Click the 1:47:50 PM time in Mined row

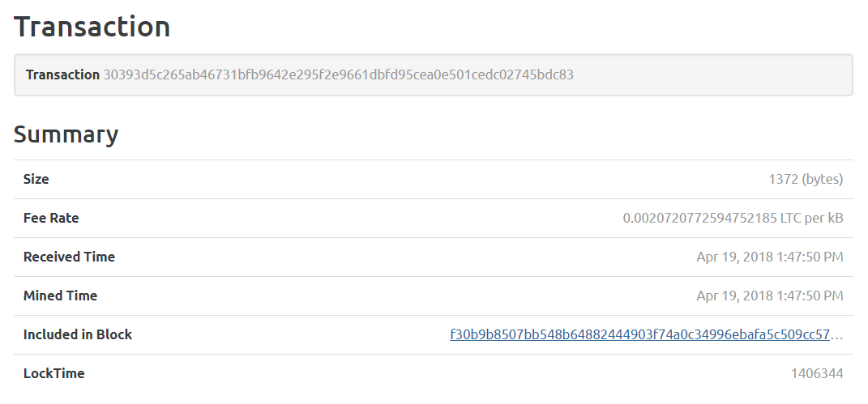[810, 296]
